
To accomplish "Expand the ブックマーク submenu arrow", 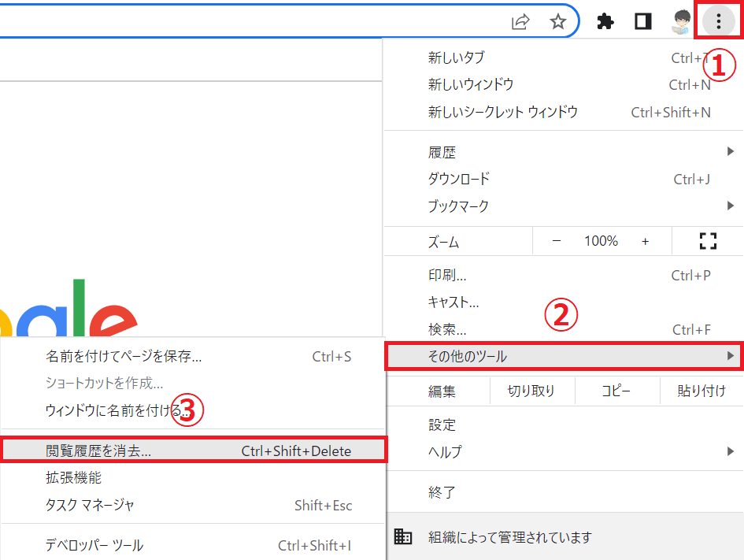I will click(x=729, y=206).
